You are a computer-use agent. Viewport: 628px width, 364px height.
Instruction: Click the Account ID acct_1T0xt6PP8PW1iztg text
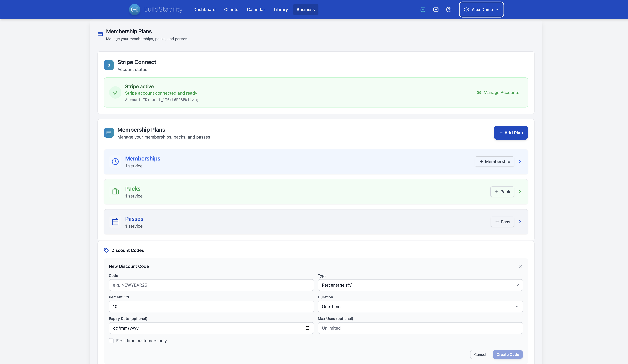coord(162,100)
